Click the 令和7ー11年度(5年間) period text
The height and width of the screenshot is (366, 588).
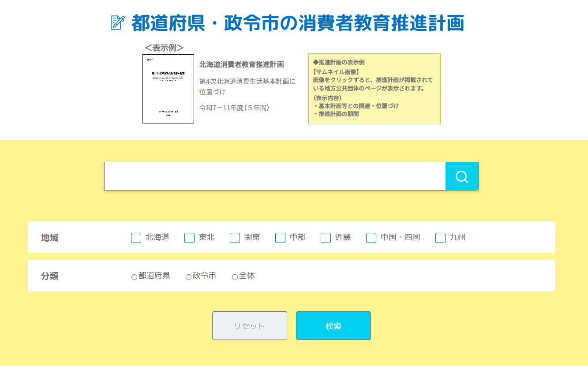click(x=234, y=108)
